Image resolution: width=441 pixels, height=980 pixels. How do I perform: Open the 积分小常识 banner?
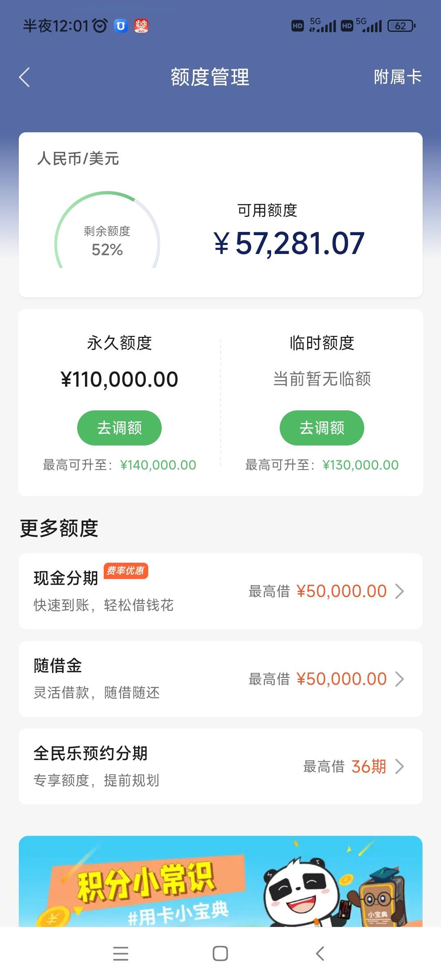tap(220, 881)
